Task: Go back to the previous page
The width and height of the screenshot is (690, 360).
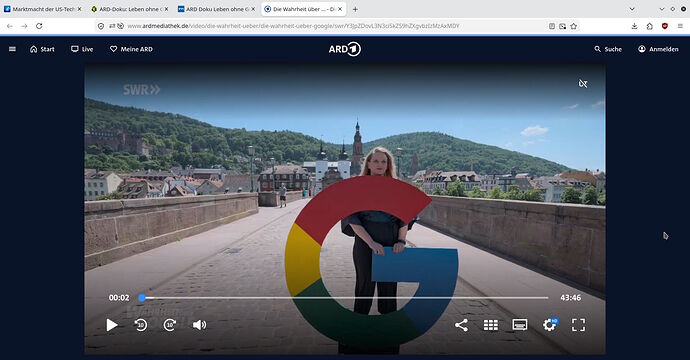Action: coord(10,26)
